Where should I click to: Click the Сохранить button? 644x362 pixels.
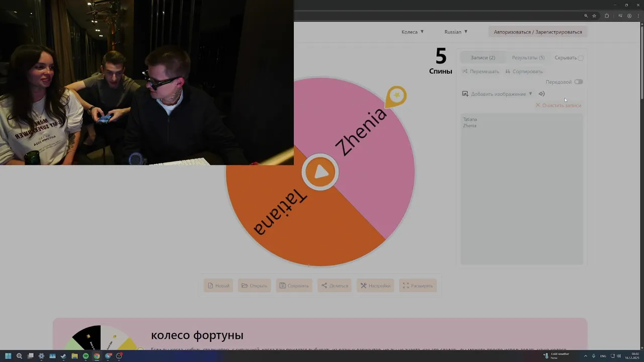(x=294, y=286)
